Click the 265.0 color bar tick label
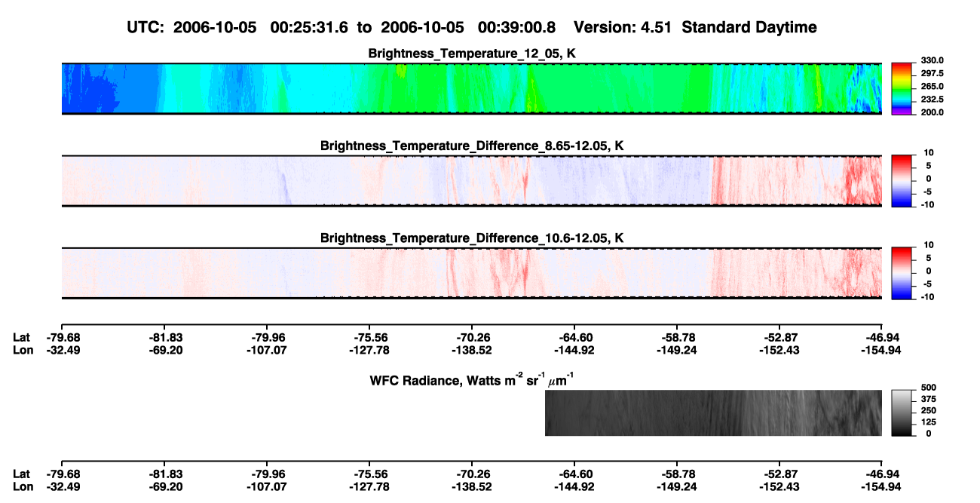980x503 pixels. click(x=933, y=86)
